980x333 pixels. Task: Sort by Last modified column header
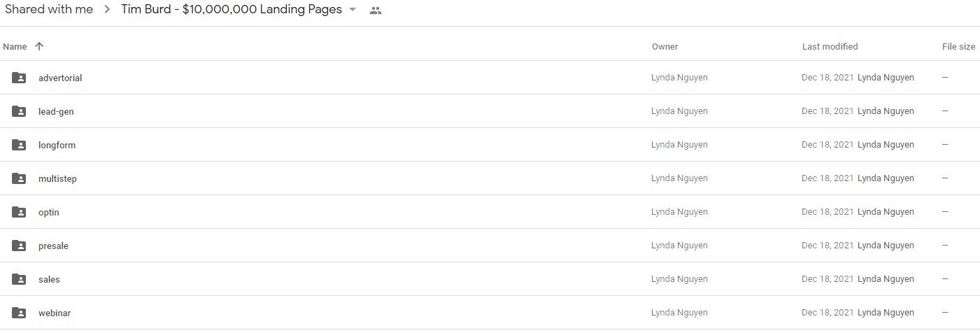click(x=830, y=47)
